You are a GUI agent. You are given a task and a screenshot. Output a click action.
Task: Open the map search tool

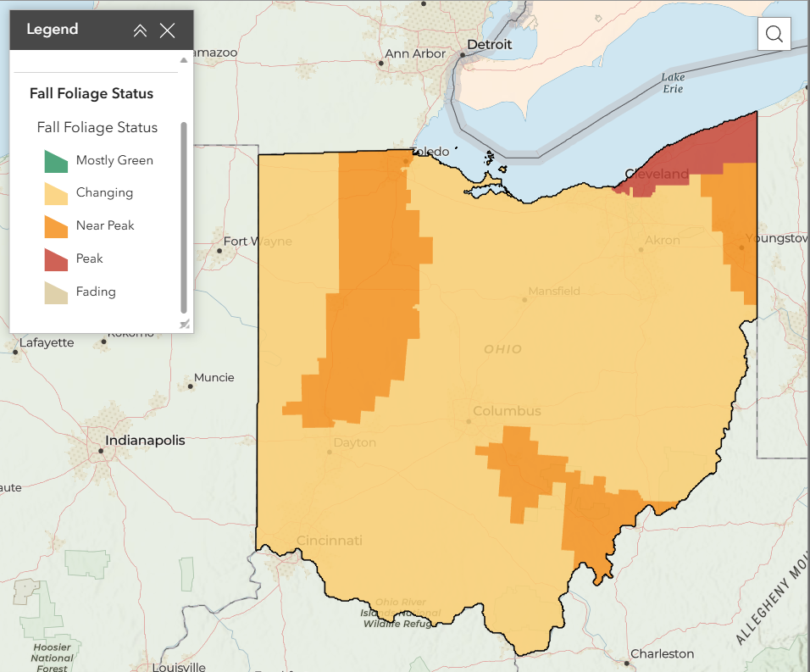(x=774, y=33)
